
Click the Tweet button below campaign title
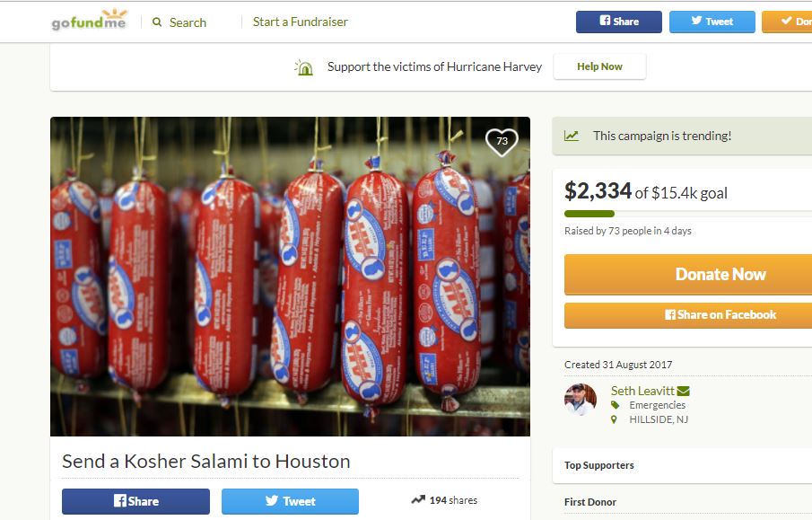click(290, 501)
